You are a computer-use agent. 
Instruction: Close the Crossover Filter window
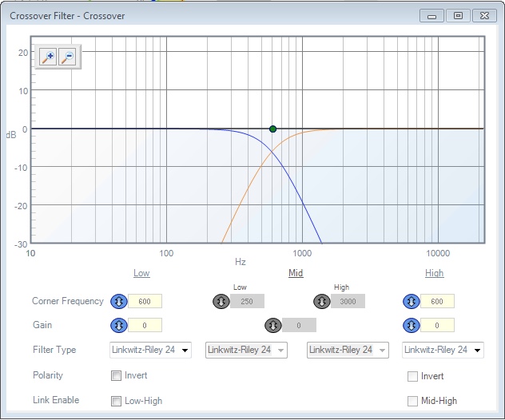[484, 16]
